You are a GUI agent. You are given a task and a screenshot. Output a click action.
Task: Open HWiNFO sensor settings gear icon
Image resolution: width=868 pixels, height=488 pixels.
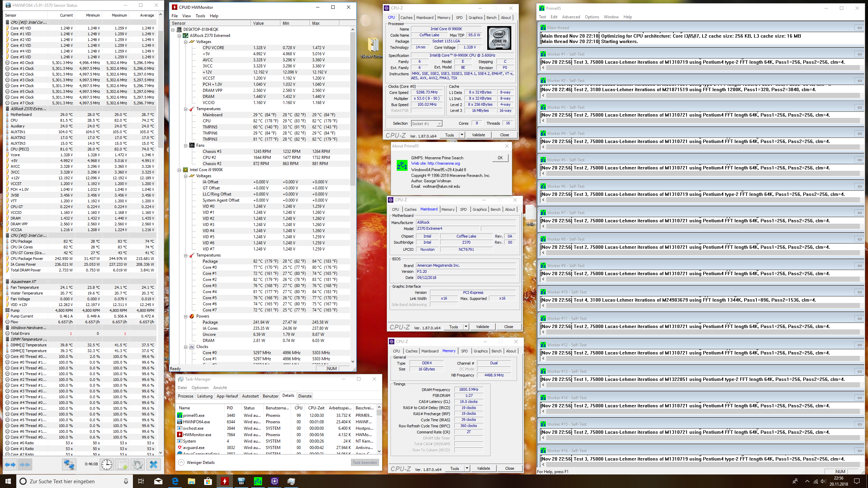(x=138, y=465)
